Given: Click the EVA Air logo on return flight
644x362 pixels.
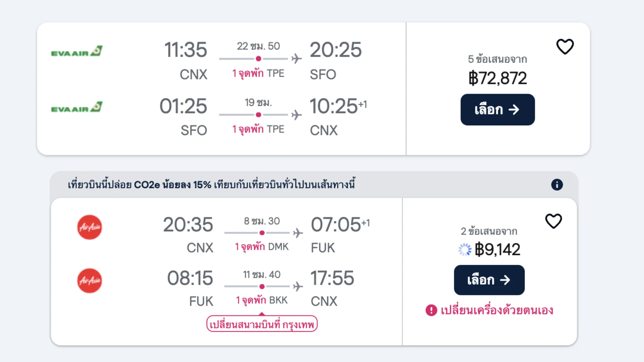Looking at the screenshot, I should 77,107.
